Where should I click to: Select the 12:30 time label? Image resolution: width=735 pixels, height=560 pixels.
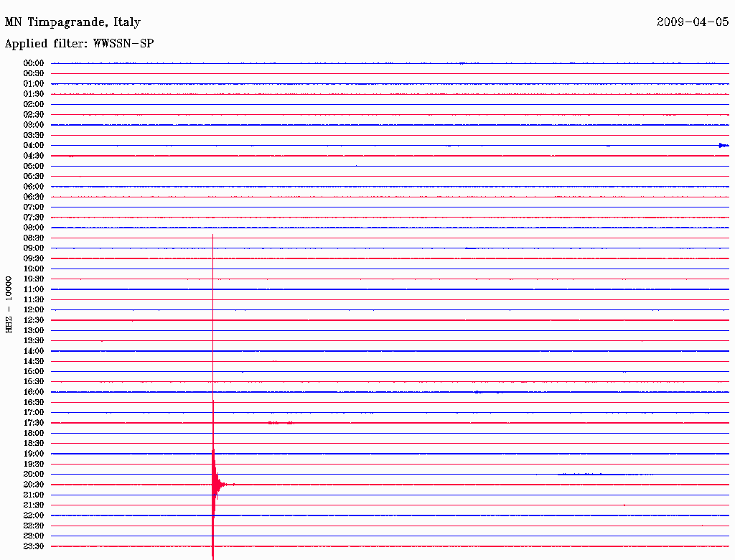(x=34, y=320)
